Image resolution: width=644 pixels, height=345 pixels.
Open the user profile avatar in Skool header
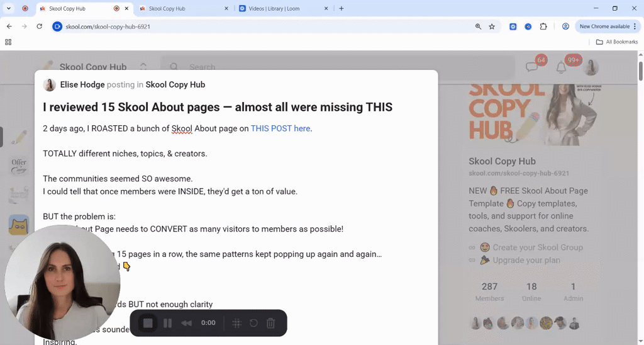(591, 67)
